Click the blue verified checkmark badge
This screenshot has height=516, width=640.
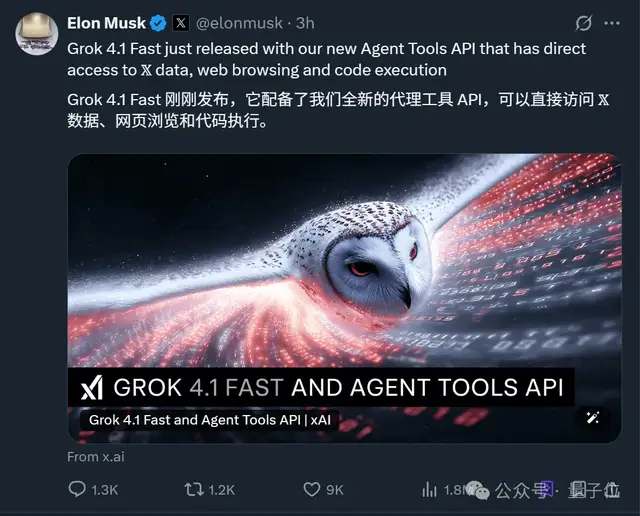[x=158, y=24]
